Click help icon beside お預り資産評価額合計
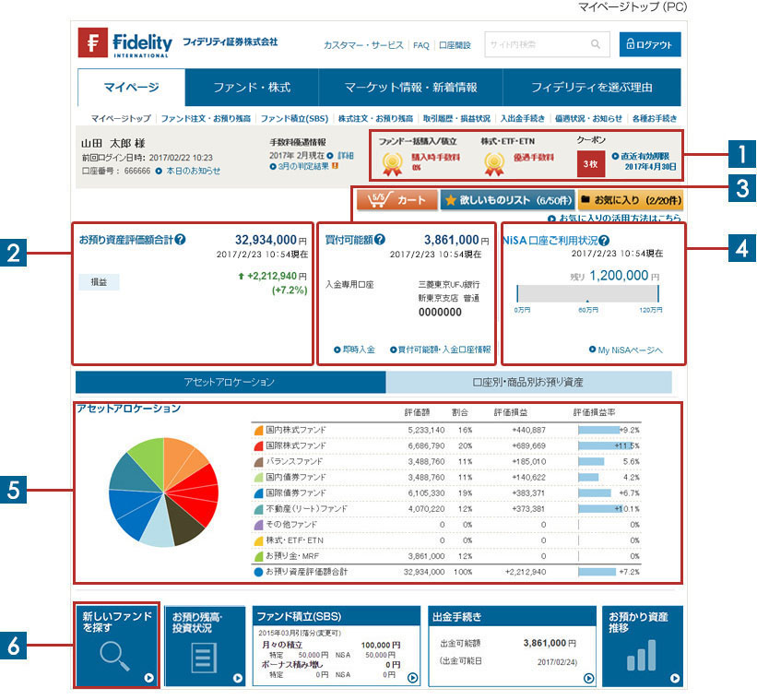Image resolution: width=757 pixels, height=700 pixels. 180,240
